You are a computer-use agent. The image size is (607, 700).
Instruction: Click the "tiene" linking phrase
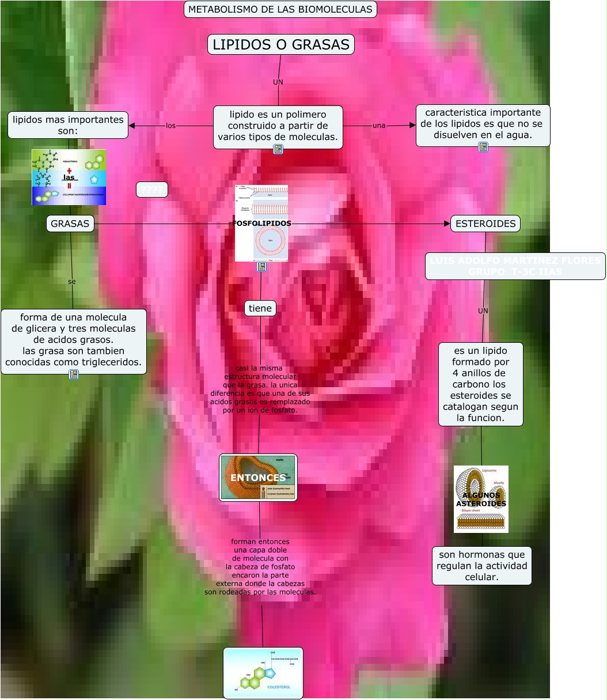pyautogui.click(x=260, y=308)
